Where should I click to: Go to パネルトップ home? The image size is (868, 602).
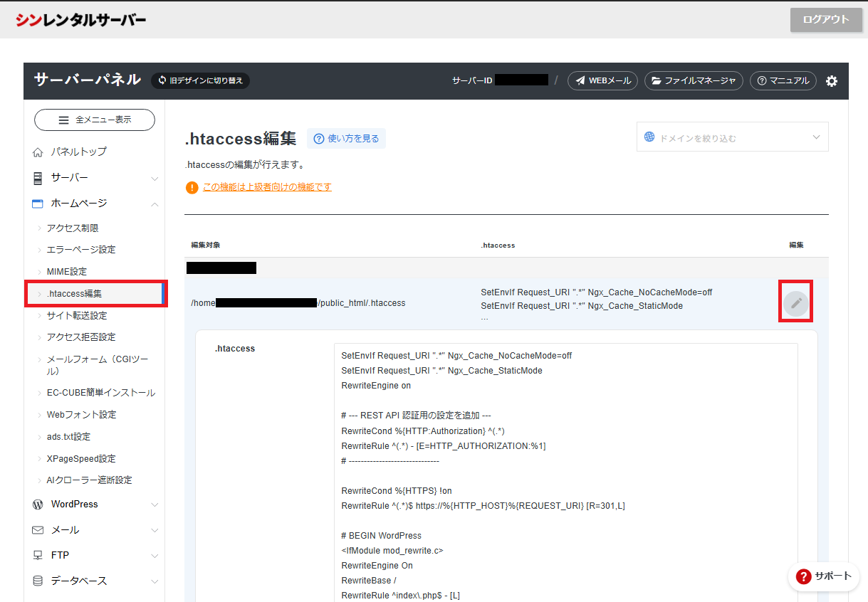click(x=78, y=152)
